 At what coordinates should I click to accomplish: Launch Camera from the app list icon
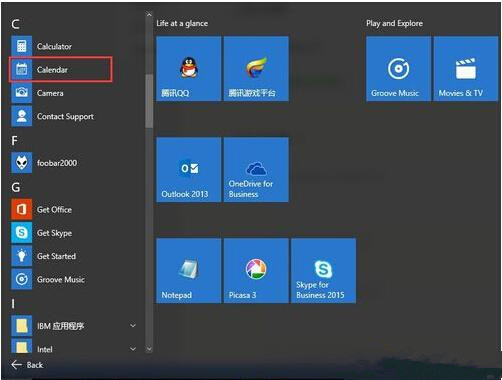[x=22, y=93]
